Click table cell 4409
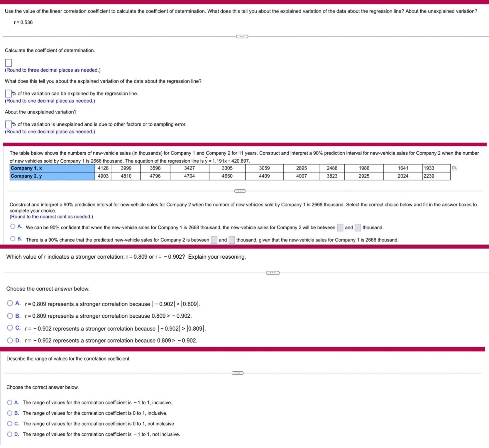Viewport: 489px width, 448px height. coord(265,176)
